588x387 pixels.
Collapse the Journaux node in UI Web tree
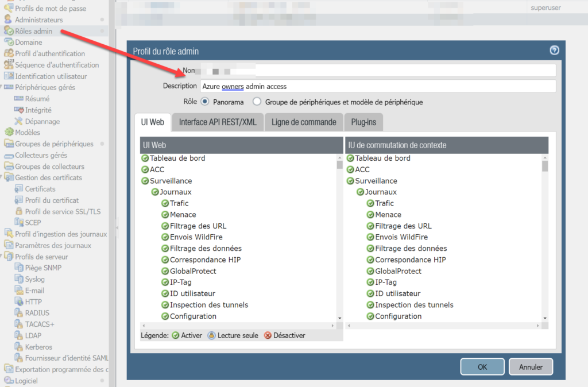[155, 192]
